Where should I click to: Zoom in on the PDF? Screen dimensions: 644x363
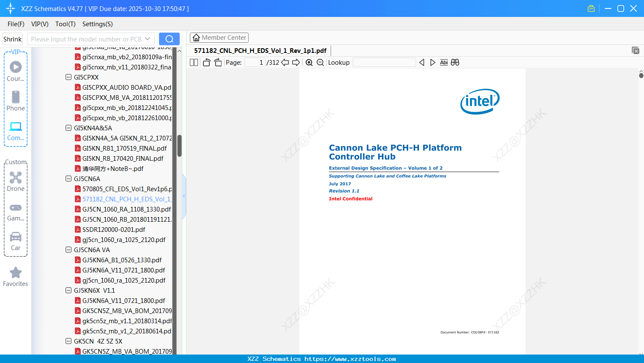click(309, 62)
